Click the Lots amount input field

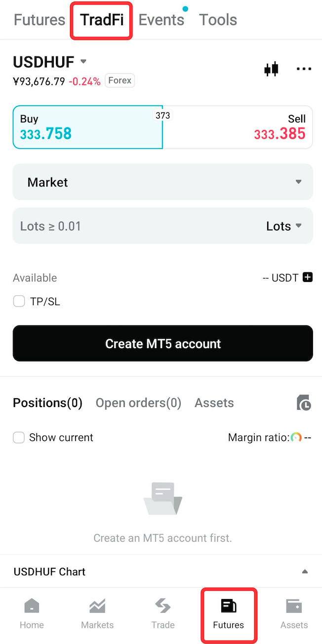[99, 226]
